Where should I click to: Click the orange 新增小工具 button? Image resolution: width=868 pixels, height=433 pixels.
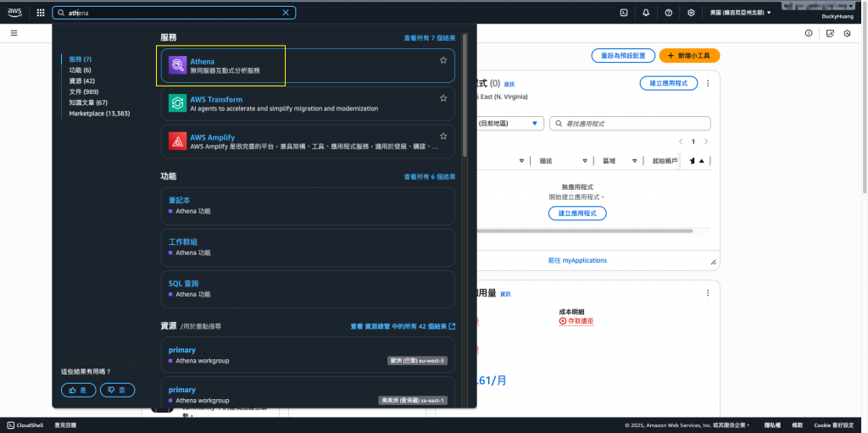pos(689,55)
